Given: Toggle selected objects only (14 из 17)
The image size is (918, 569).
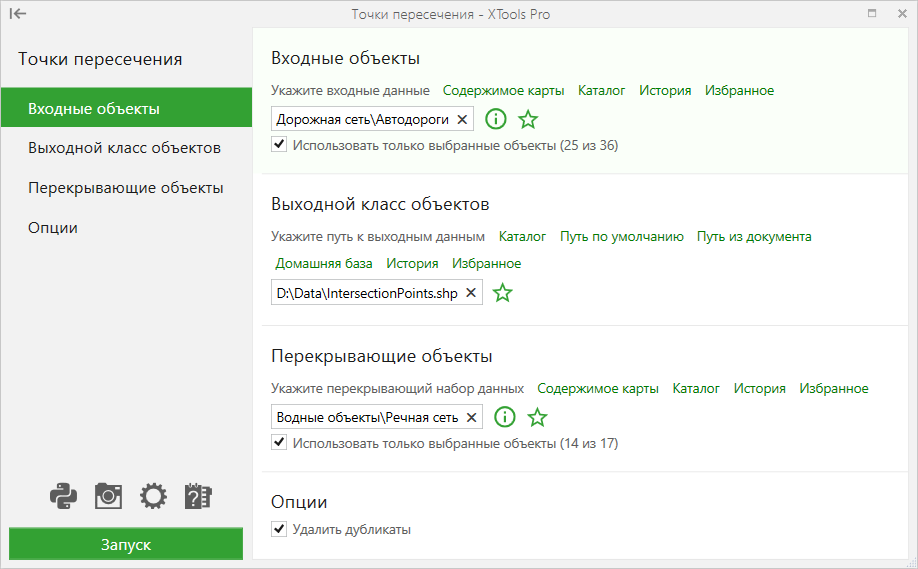Looking at the screenshot, I should [279, 443].
